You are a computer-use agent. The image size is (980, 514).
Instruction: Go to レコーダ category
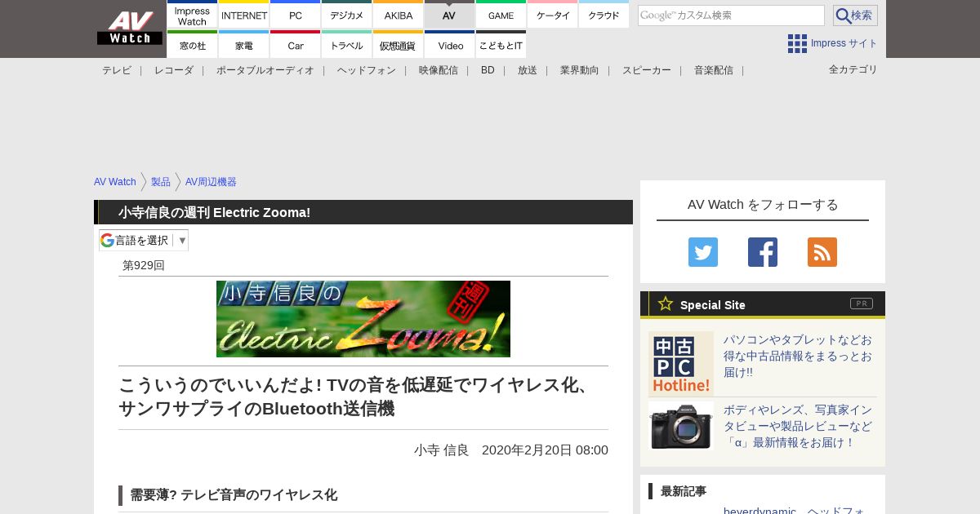click(x=174, y=70)
